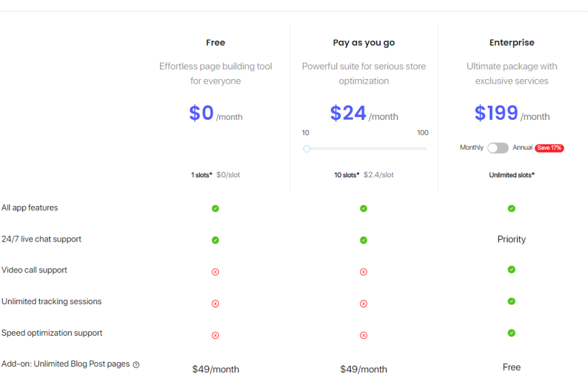Select the Annual billing label
This screenshot has width=588, height=385.
point(523,148)
